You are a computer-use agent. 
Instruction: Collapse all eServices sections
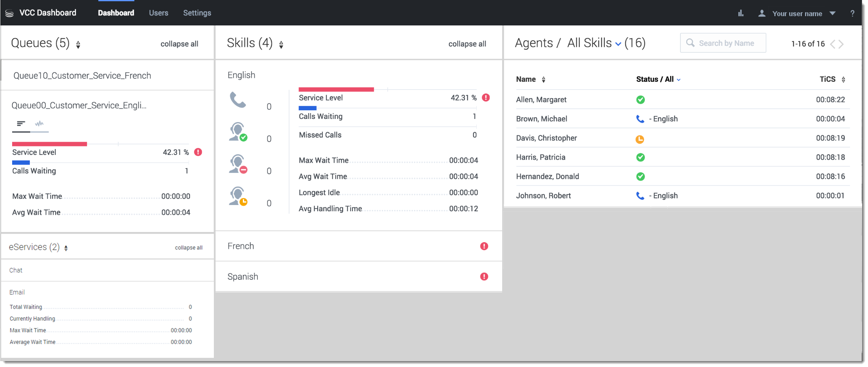(188, 248)
